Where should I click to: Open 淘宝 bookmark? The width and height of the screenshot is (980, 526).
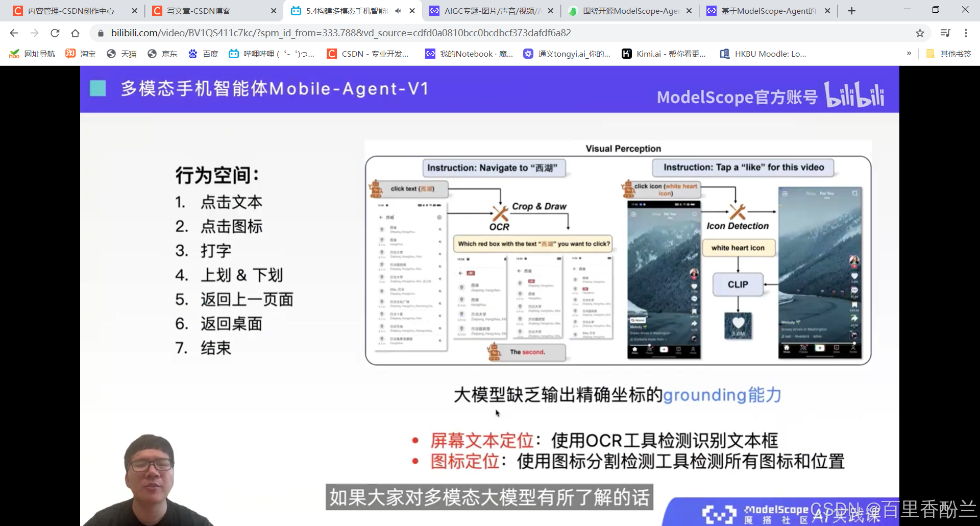point(81,54)
